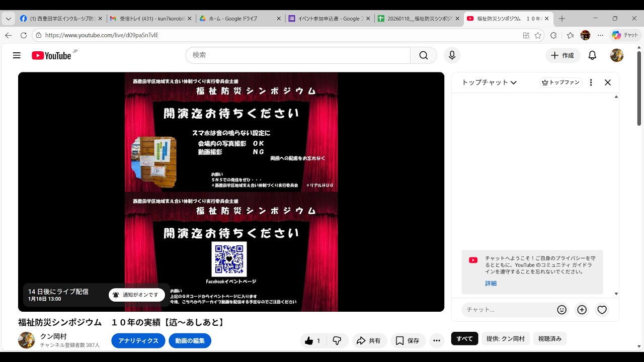This screenshot has width=644, height=362.
Task: Select the 提供: クン岡村 filter chip
Action: coord(506,339)
